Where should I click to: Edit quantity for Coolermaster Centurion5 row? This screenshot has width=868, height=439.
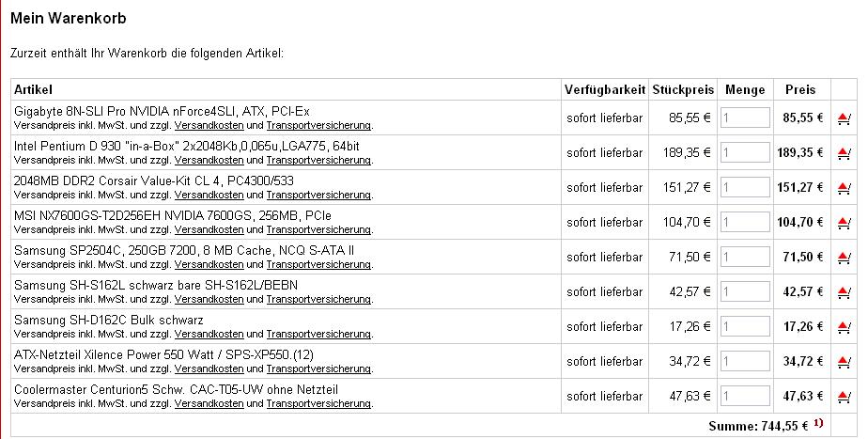click(x=745, y=396)
